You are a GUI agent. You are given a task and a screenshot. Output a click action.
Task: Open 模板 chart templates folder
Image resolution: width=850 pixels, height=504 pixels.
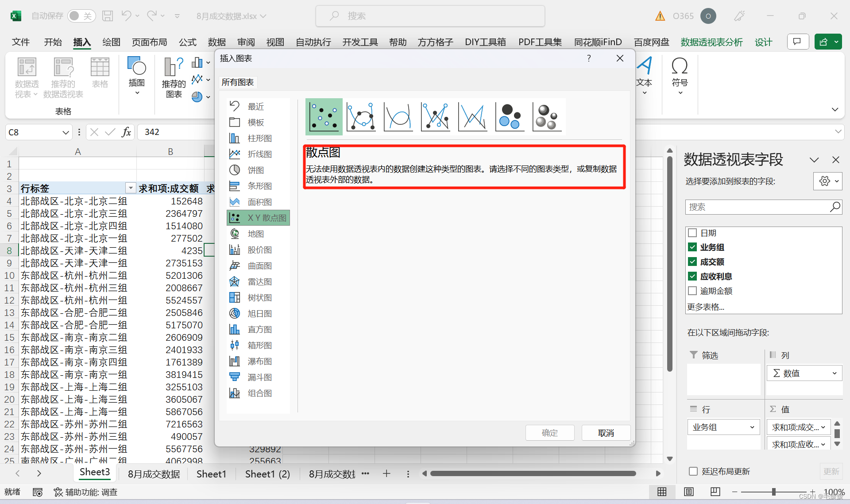258,122
